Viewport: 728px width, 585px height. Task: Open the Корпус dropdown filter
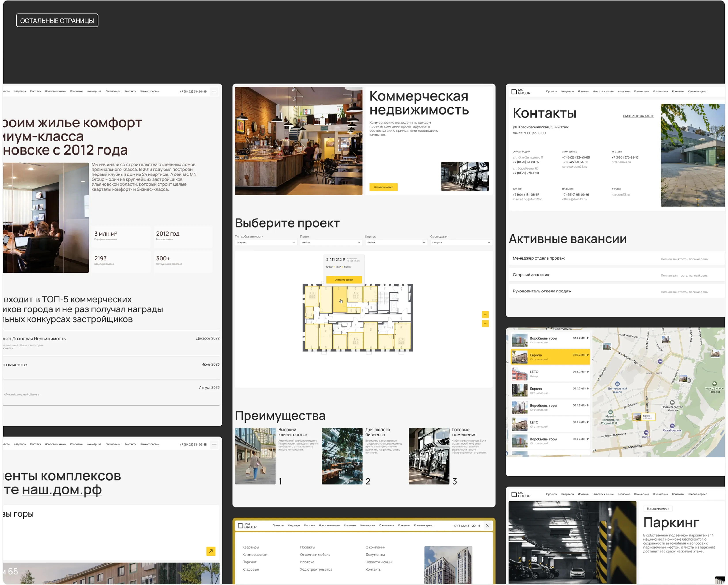[x=396, y=242]
